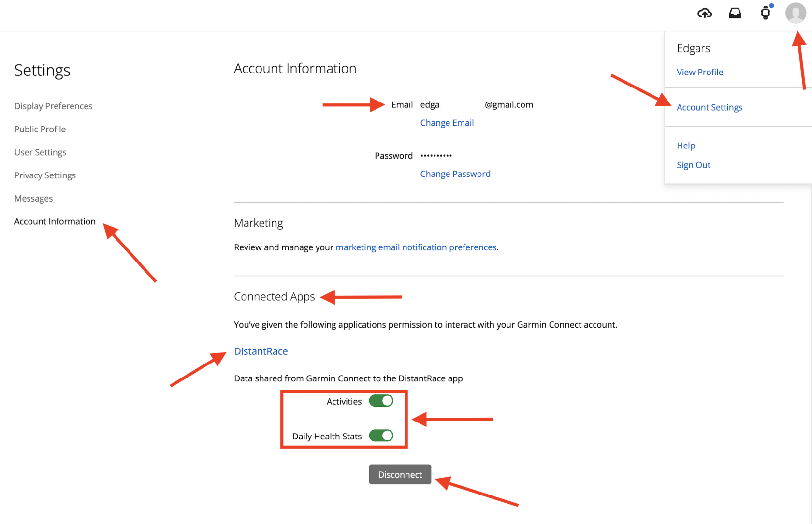Screen dimensions: 812x524
Task: Disconnect the DistantRace app
Action: (400, 475)
